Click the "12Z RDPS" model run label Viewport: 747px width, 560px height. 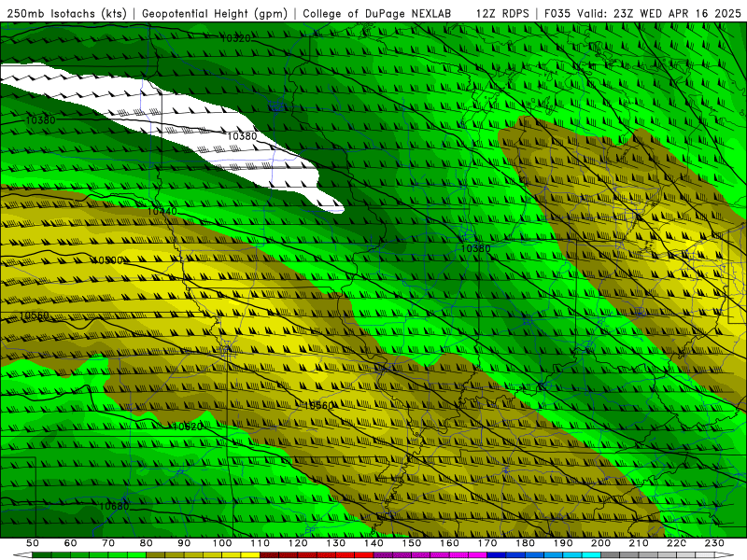click(x=502, y=14)
